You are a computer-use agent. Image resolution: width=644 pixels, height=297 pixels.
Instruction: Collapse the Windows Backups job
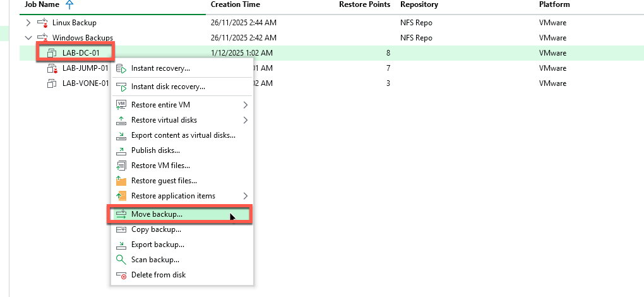point(28,38)
